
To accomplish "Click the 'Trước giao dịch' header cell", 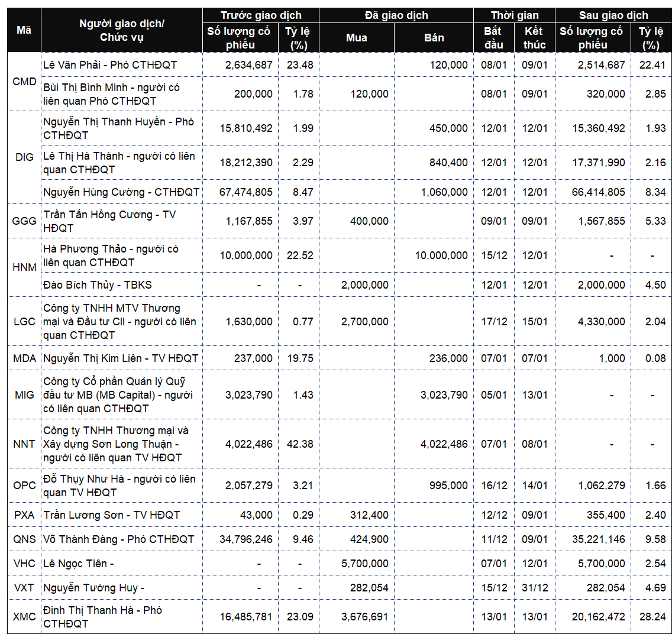I will [x=260, y=15].
